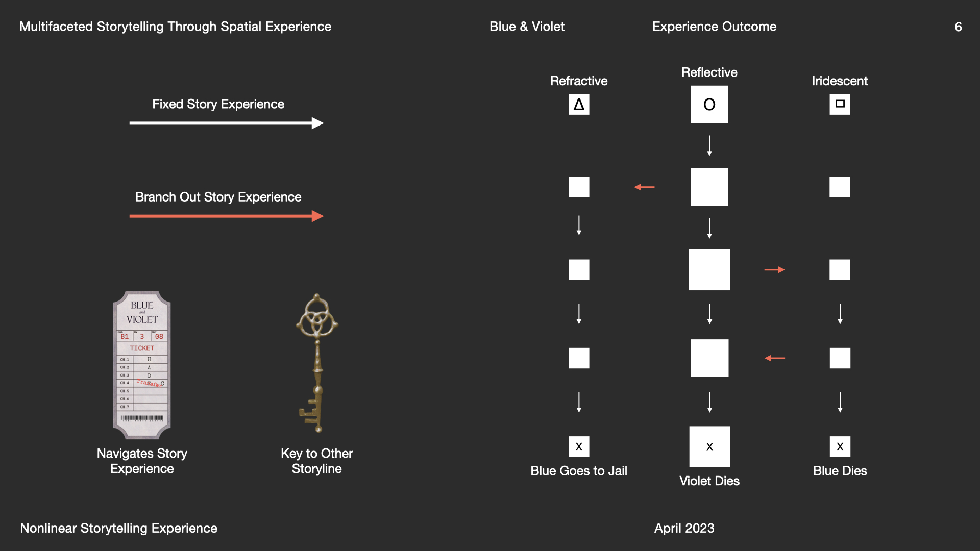
Task: Click the Blue & Violet header title
Action: 527,27
